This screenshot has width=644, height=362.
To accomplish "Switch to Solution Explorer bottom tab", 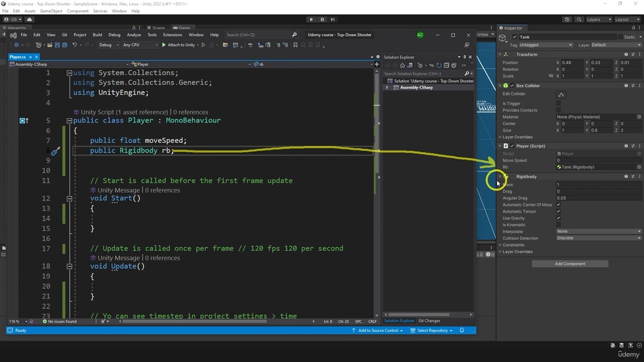I will (399, 321).
